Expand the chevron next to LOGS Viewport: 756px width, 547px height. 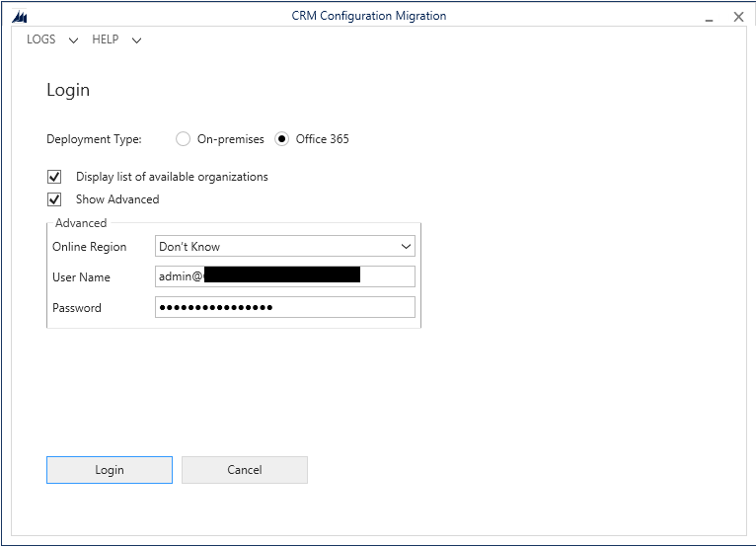73,40
